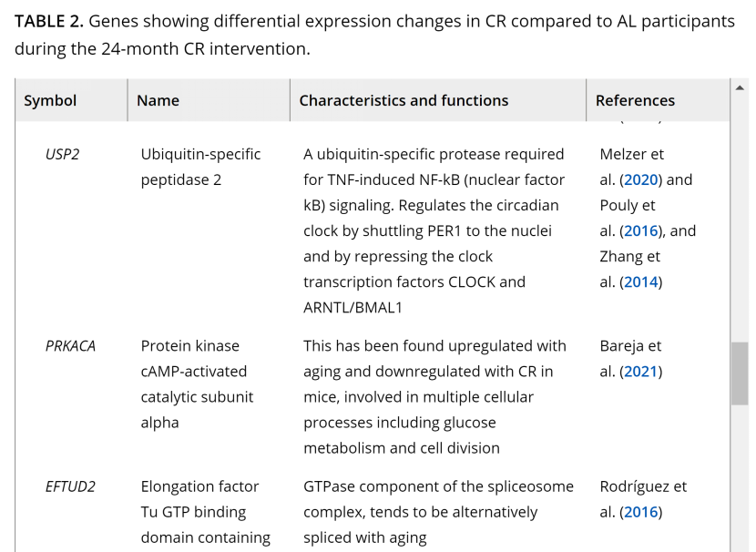
Task: Click the Symbol column header
Action: [x=50, y=101]
